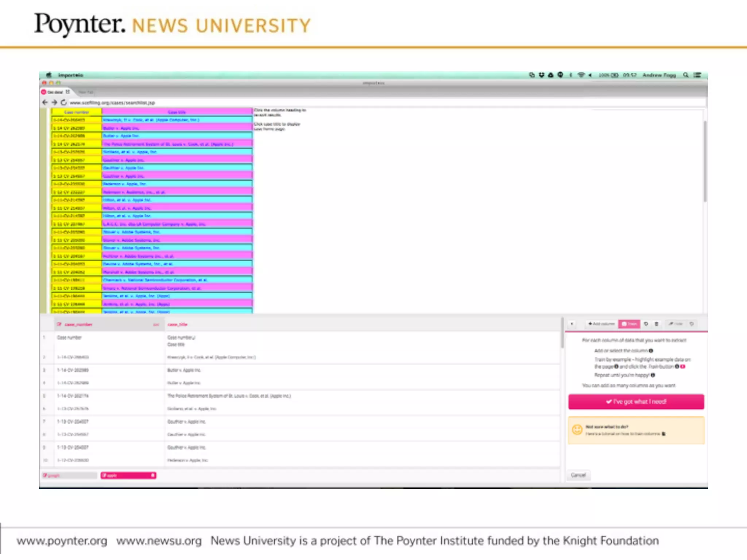Reload the page with refresh icon

click(64, 102)
